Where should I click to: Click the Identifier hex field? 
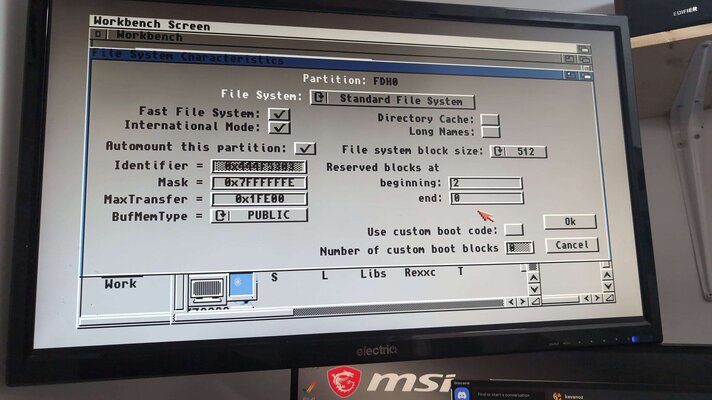[259, 166]
